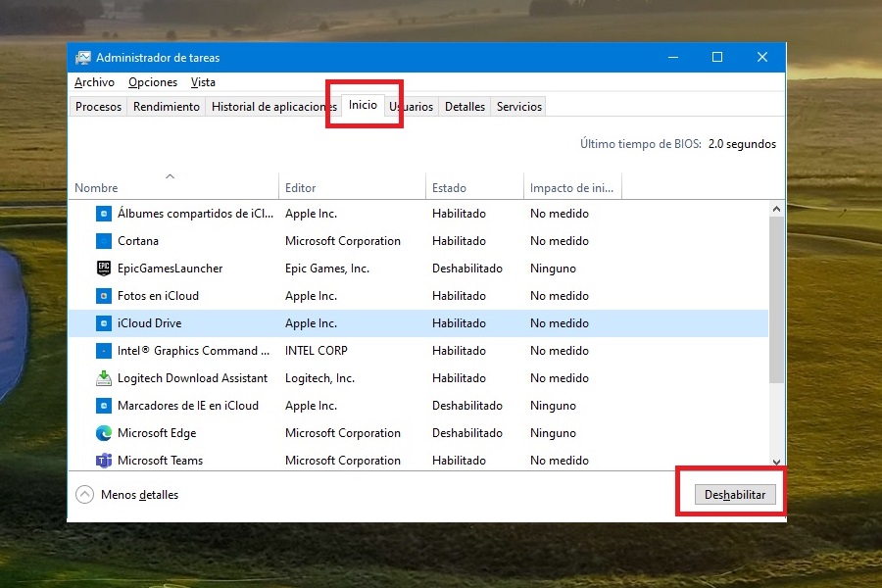Switch to the Procesos tab
The width and height of the screenshot is (882, 588).
(98, 106)
